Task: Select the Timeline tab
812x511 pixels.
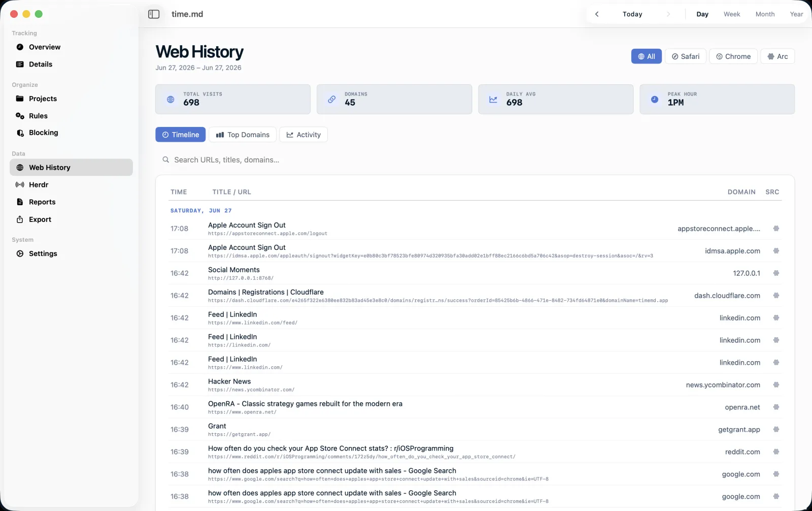Action: pos(181,135)
